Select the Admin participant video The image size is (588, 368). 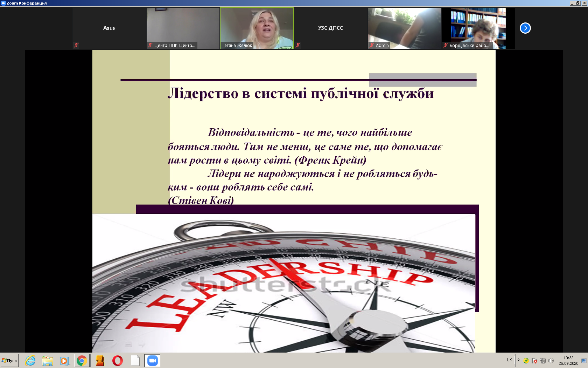[x=405, y=28]
